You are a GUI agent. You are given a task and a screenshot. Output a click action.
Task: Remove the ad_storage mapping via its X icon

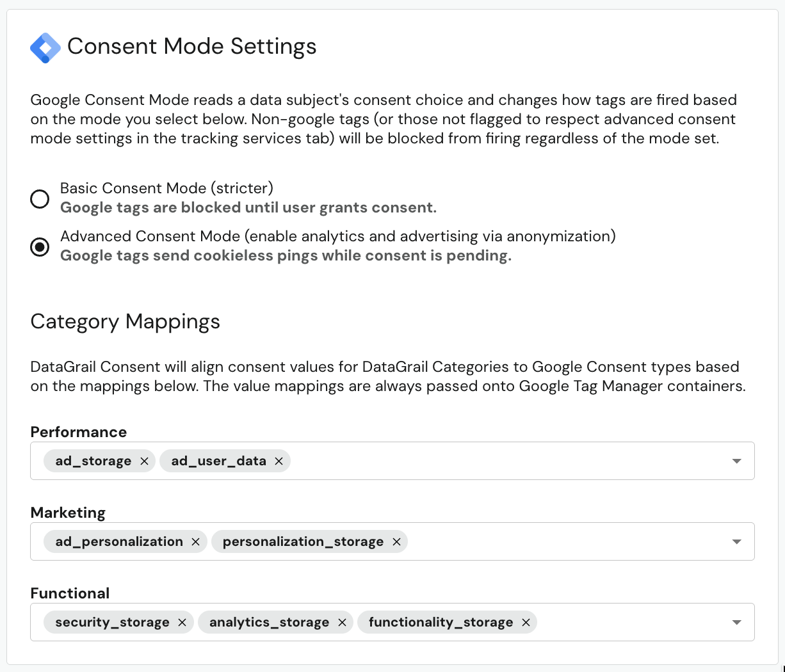coord(144,461)
